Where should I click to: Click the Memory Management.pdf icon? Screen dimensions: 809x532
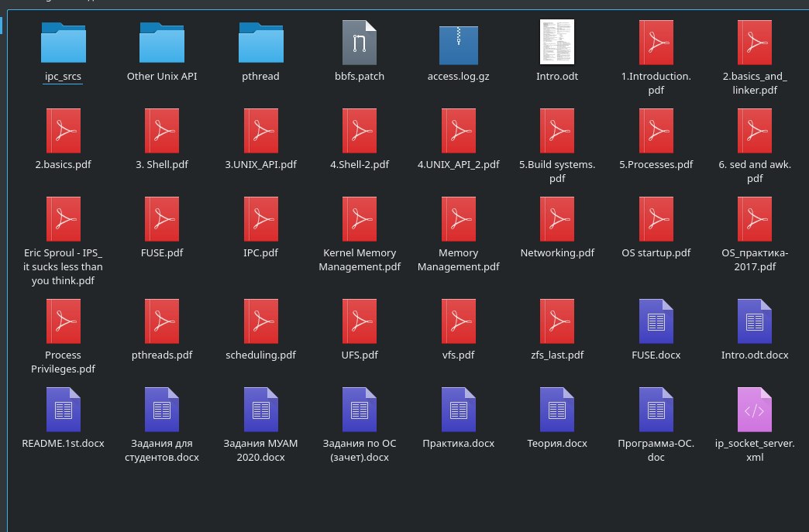coord(458,219)
